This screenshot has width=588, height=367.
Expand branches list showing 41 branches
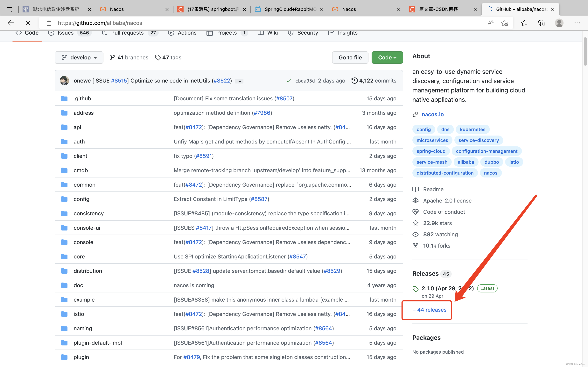tap(129, 57)
